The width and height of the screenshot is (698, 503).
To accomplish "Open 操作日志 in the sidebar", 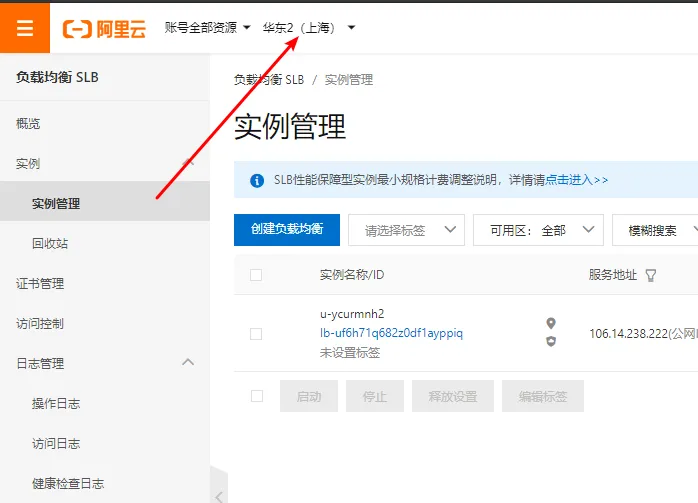I will point(56,404).
